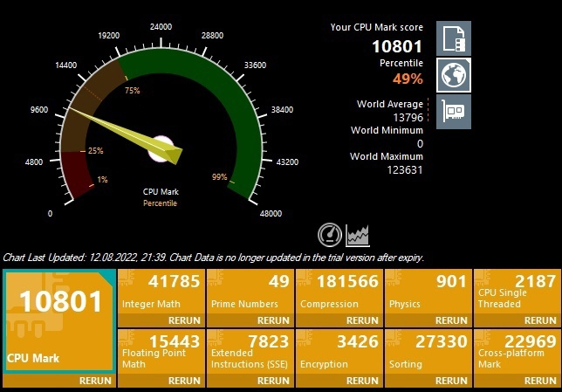Click the 99% marker on the gauge
Image resolution: width=562 pixels, height=392 pixels.
coord(219,177)
